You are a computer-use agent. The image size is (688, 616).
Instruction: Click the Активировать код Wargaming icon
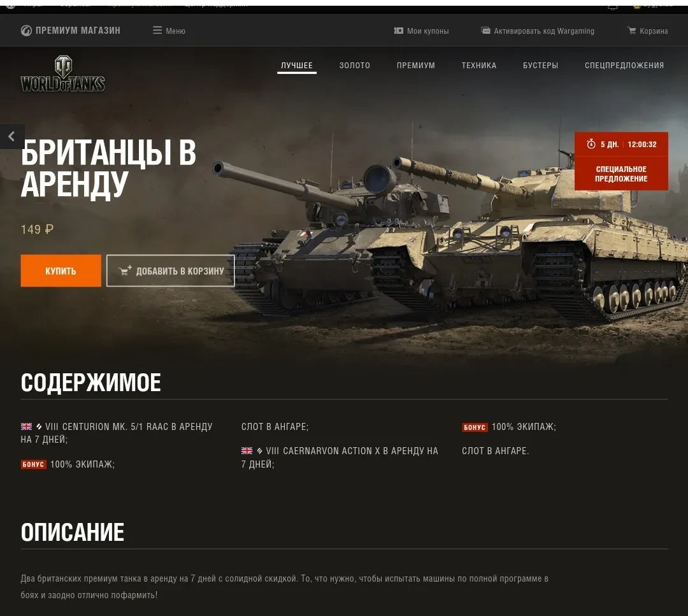coord(485,31)
